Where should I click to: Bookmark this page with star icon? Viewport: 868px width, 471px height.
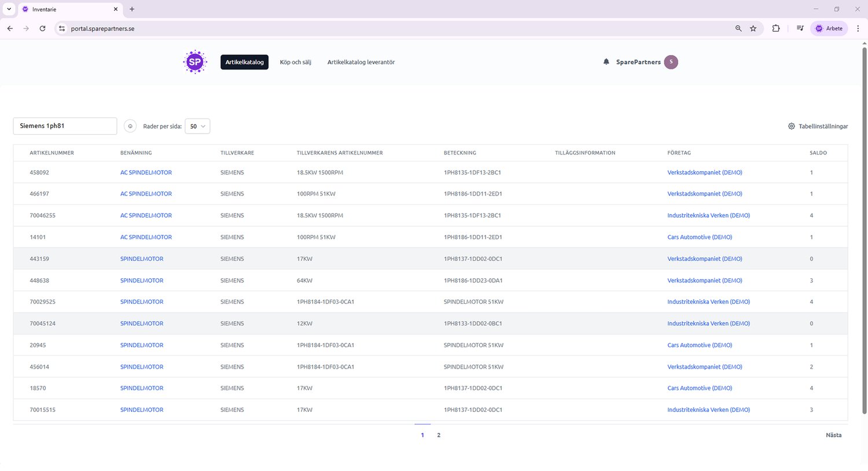pyautogui.click(x=753, y=28)
